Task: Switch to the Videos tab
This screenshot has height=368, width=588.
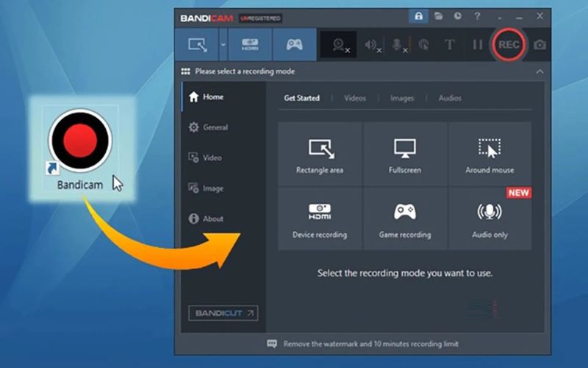Action: [x=355, y=98]
